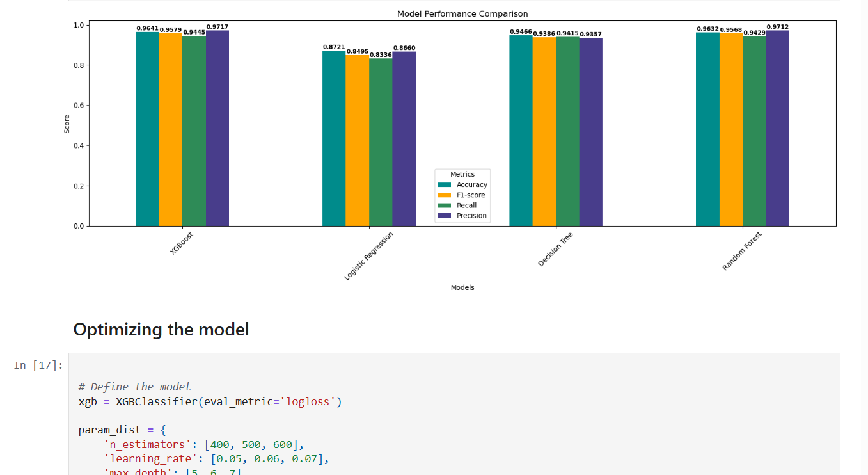Image resolution: width=868 pixels, height=475 pixels.
Task: Select the In [17] cell prompt
Action: click(38, 366)
